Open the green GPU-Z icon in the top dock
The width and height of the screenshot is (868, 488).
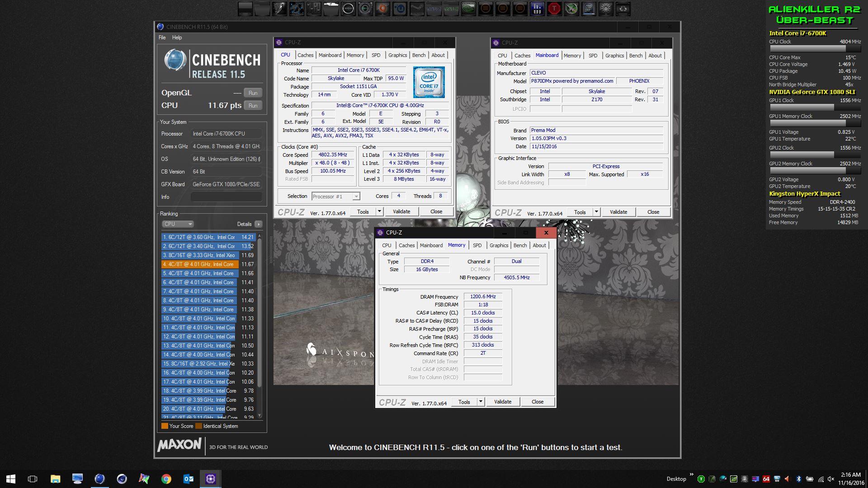pos(451,9)
